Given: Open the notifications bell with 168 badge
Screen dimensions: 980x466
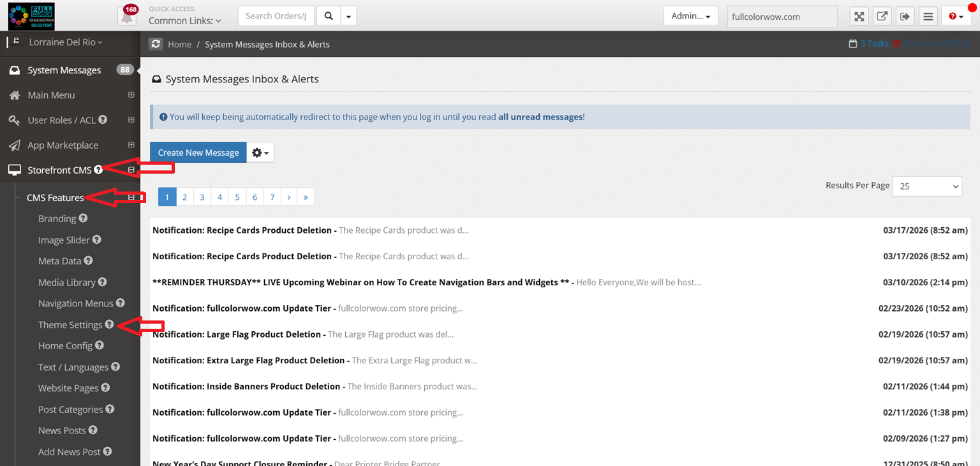Looking at the screenshot, I should point(127,16).
